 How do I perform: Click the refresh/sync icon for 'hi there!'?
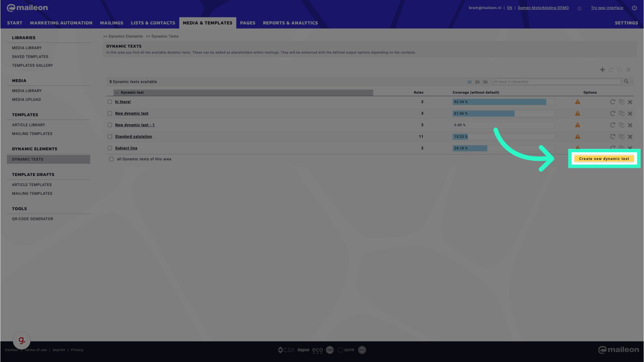612,102
